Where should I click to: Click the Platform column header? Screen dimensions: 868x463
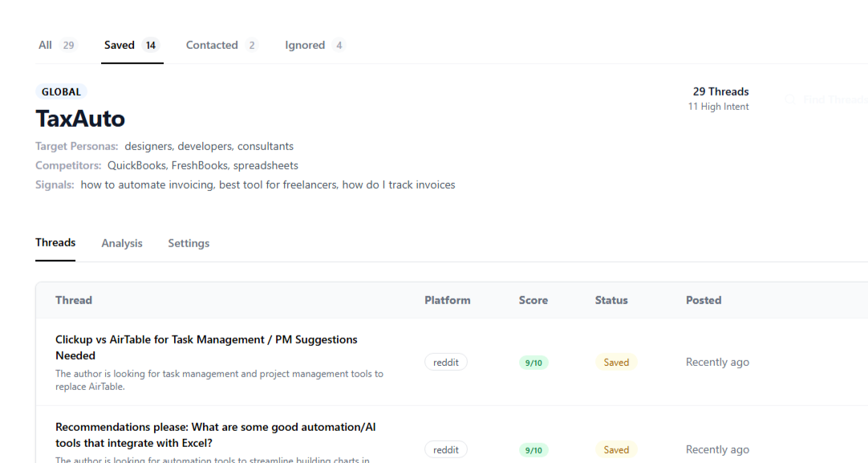(x=448, y=300)
